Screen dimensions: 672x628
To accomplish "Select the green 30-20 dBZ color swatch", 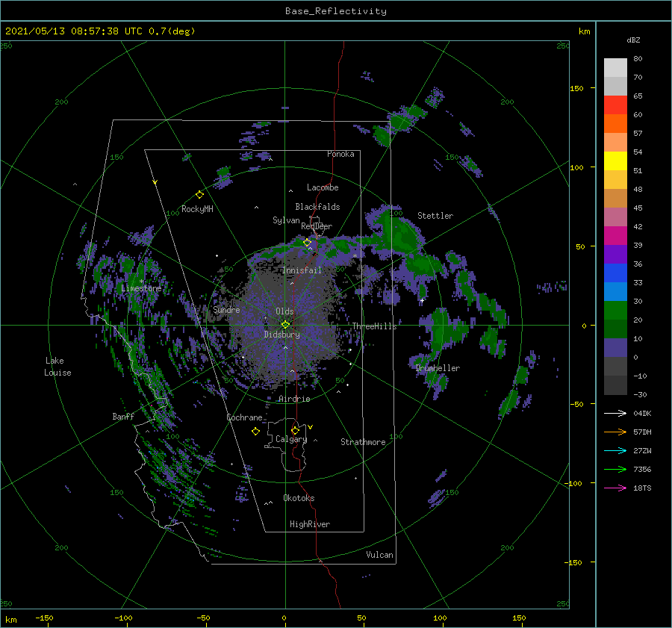I will (615, 311).
